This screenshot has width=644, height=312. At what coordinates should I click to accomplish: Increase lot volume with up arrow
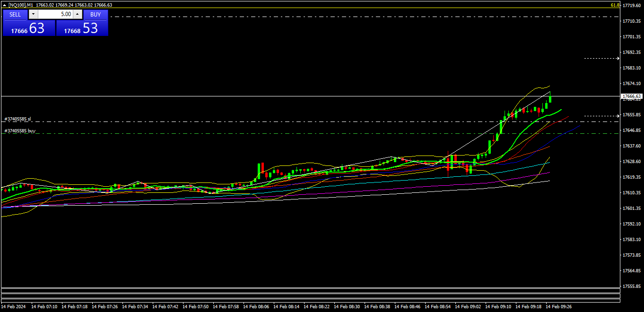77,14
